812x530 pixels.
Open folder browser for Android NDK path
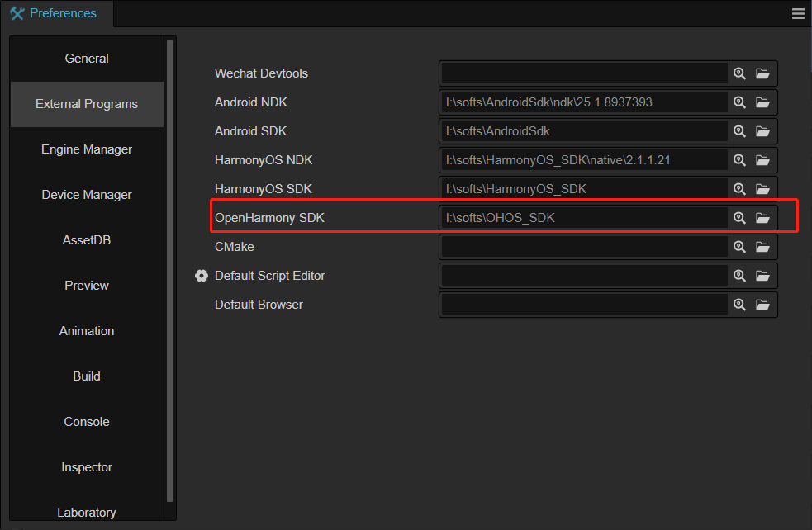coord(762,102)
